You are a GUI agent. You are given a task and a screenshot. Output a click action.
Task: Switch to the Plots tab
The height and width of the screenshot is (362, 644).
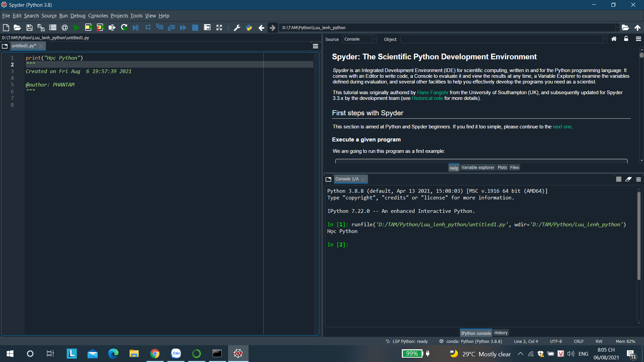[x=502, y=168]
